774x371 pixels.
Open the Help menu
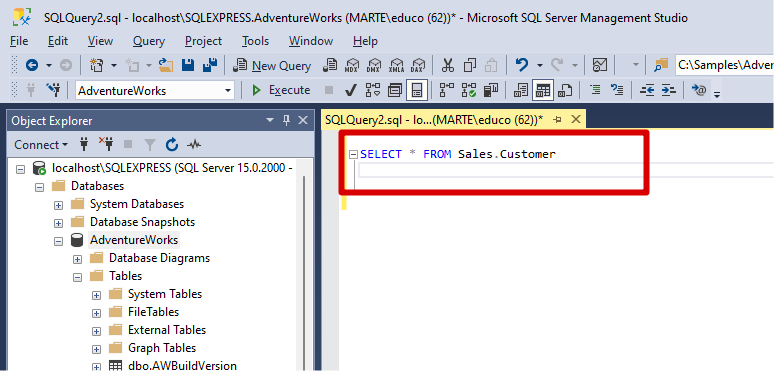[x=365, y=41]
